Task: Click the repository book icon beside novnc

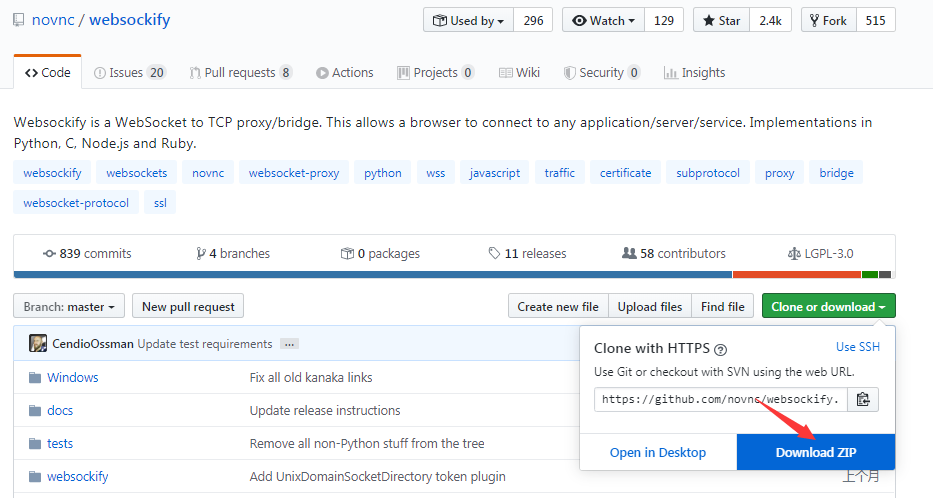Action: [x=19, y=20]
